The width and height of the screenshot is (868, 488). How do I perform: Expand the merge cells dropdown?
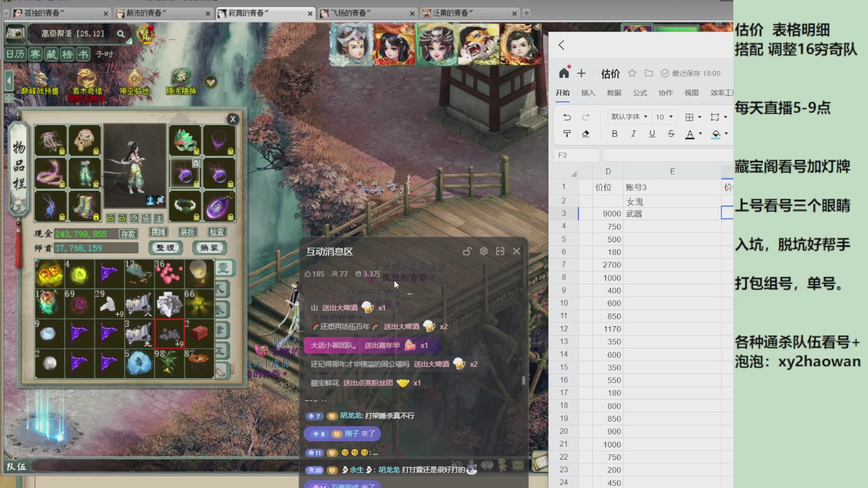pos(726,117)
